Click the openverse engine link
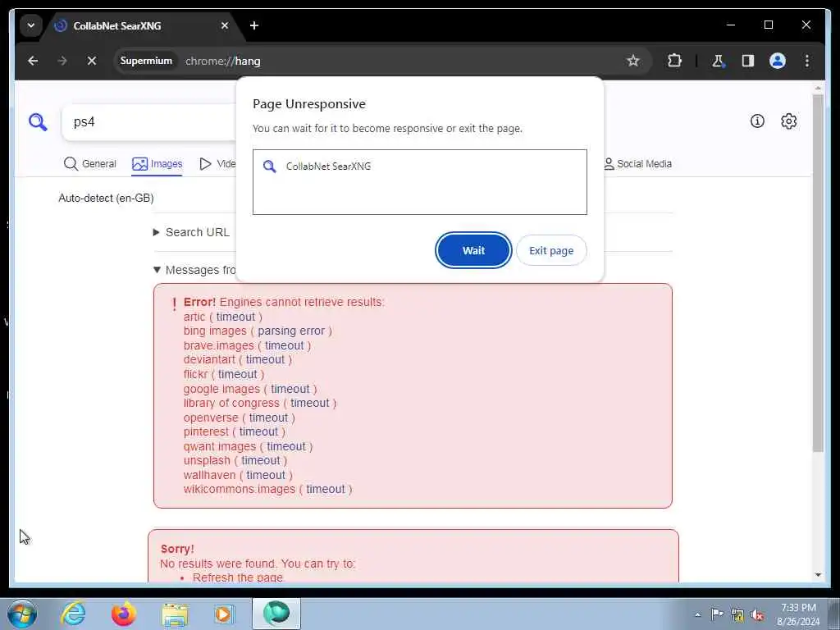 211,418
